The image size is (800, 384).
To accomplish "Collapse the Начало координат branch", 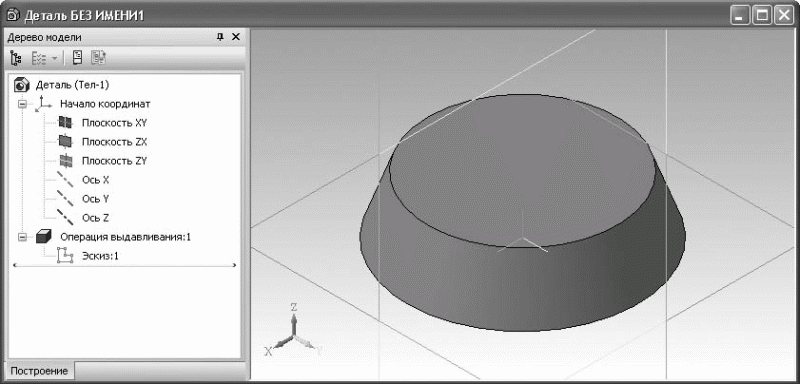I will coord(22,104).
